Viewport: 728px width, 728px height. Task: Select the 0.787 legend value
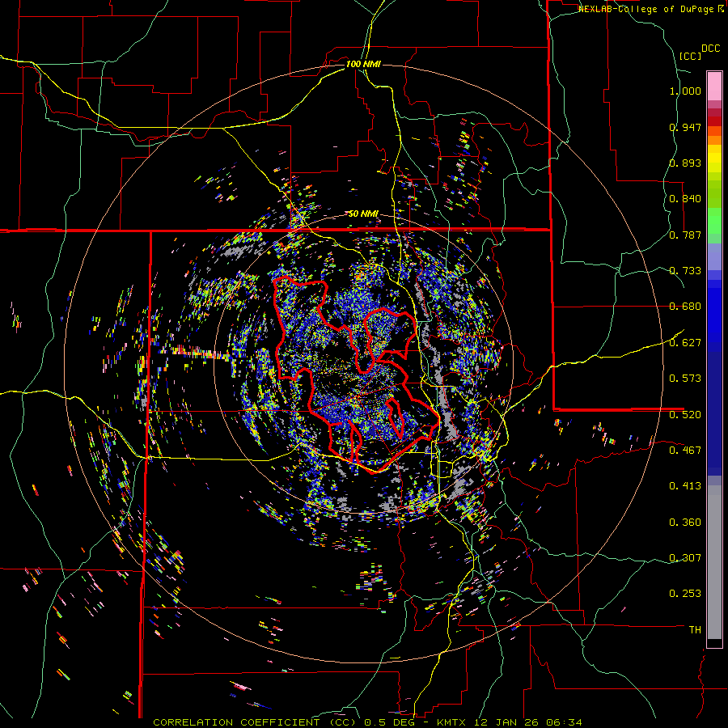point(685,235)
